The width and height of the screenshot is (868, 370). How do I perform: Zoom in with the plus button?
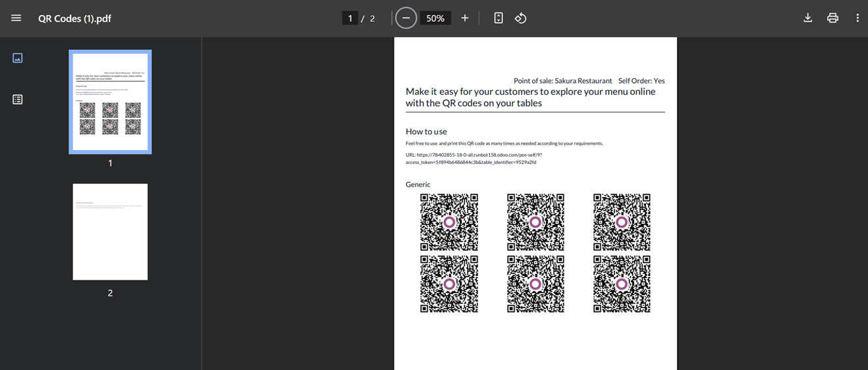465,18
